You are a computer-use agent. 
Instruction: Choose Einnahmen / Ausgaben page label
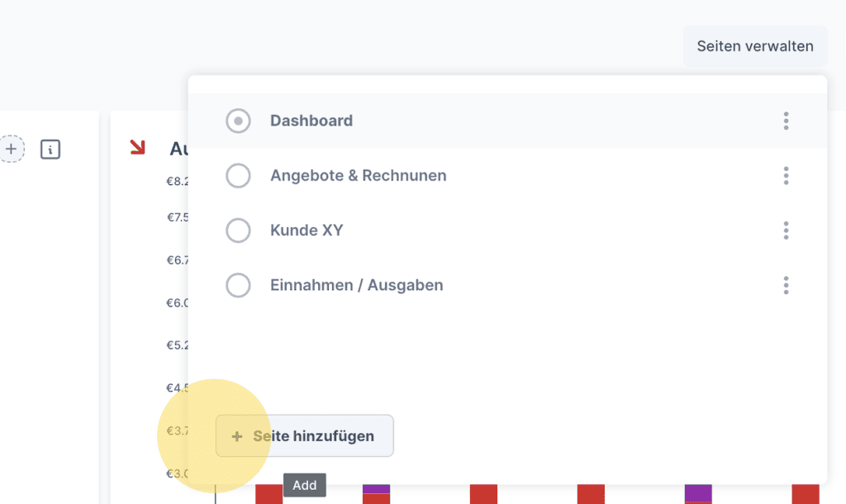click(356, 285)
